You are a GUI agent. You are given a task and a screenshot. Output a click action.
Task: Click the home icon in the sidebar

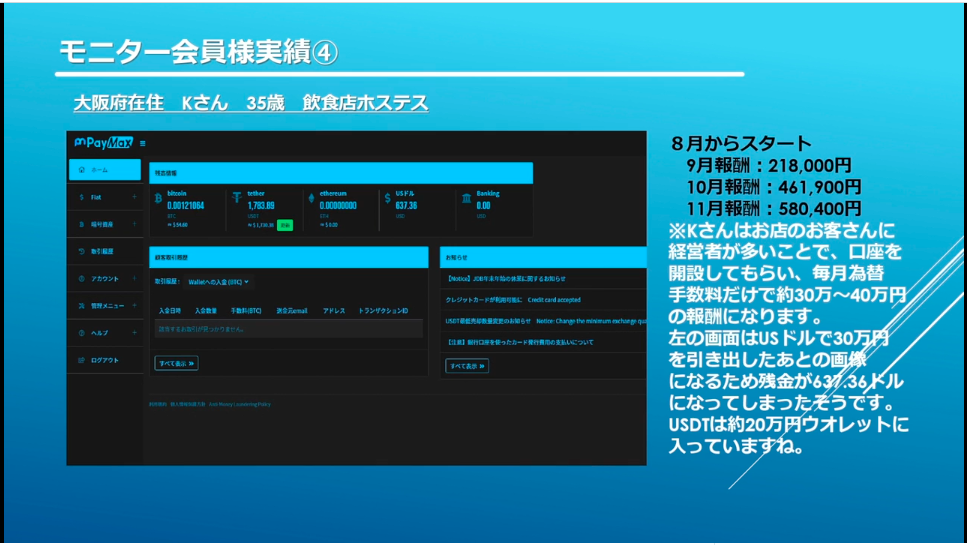[x=81, y=170]
